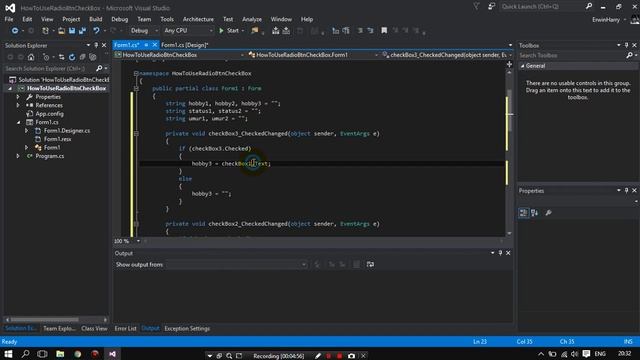The height and width of the screenshot is (360, 640).
Task: Switch to the Exception Settings tab
Action: coord(187,328)
